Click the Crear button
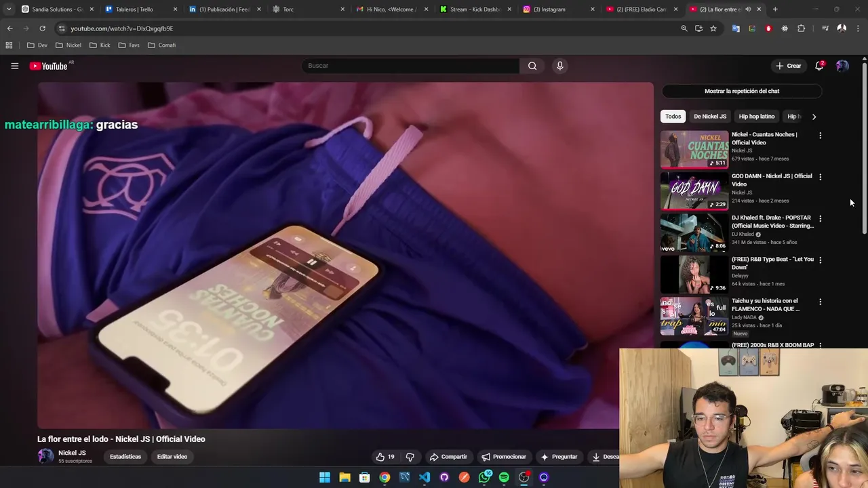This screenshot has height=488, width=868. (789, 66)
